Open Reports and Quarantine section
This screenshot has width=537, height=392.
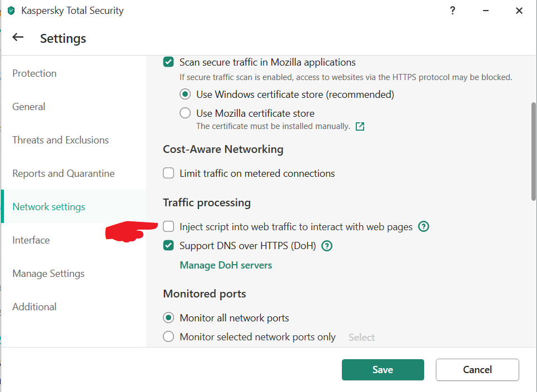pos(73,173)
